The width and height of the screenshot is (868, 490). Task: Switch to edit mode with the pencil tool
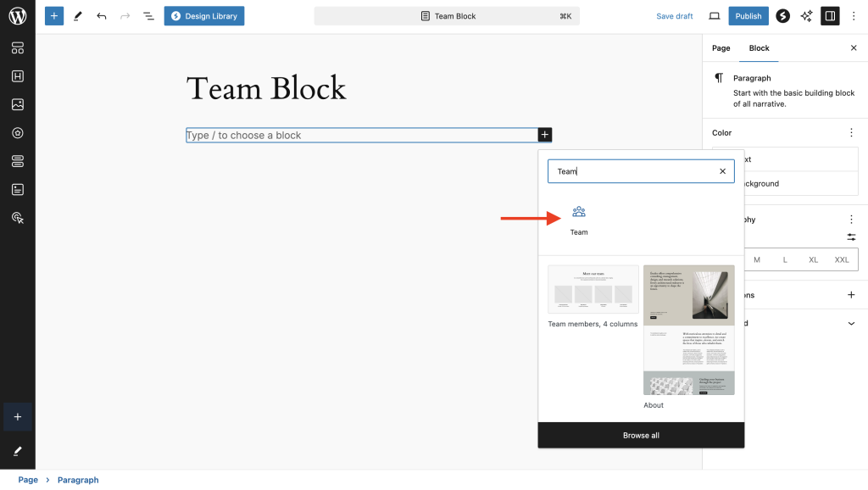77,15
